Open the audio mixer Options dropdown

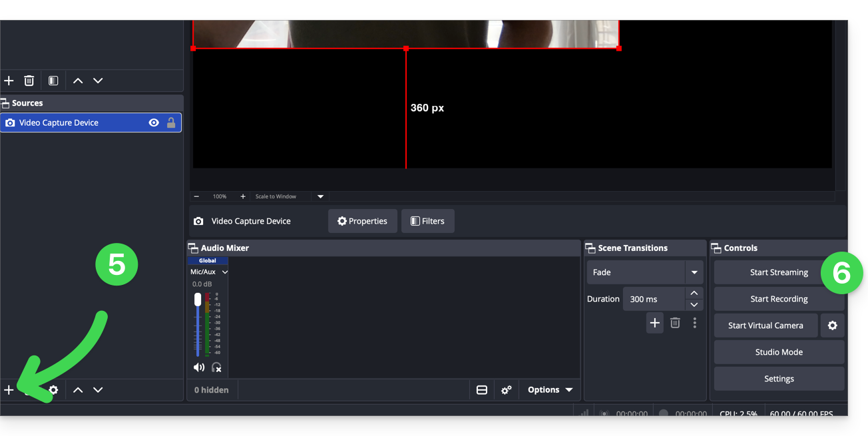[550, 390]
